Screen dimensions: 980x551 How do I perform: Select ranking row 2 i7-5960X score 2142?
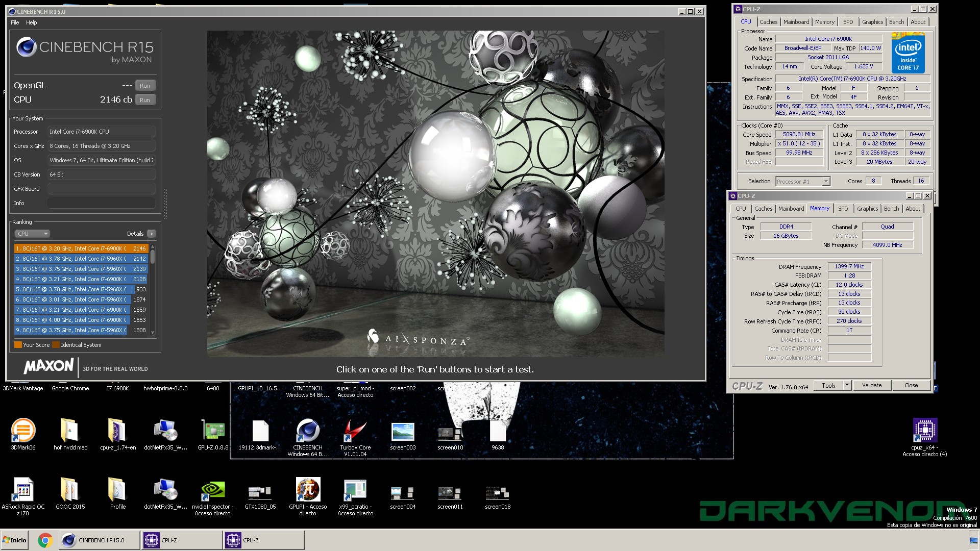(x=81, y=259)
